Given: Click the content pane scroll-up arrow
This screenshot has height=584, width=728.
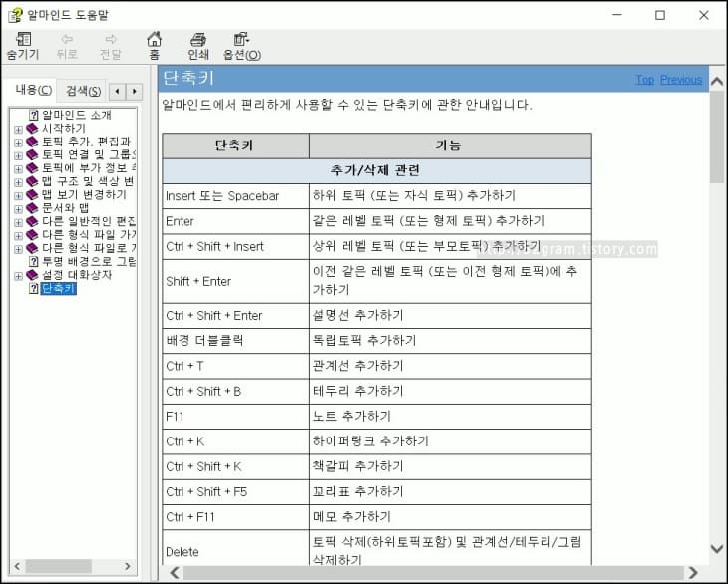Looking at the screenshot, I should (x=717, y=82).
